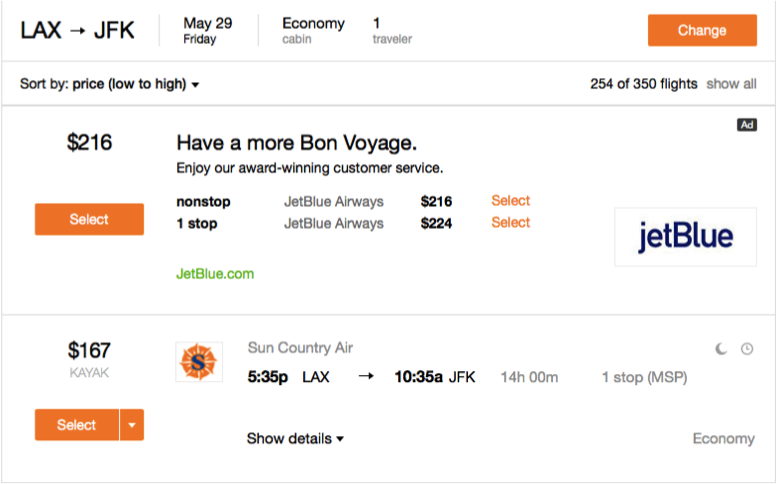Click the moon overnight flight icon

pos(721,349)
